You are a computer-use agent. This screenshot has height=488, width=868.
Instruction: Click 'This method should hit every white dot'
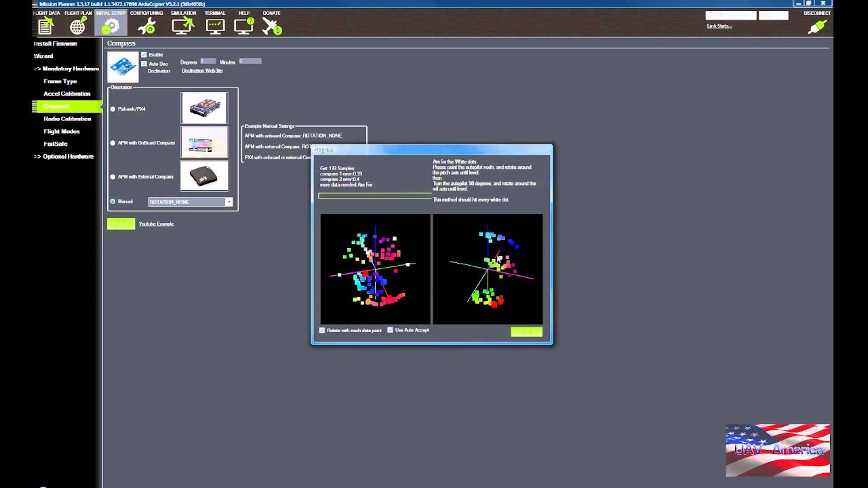coord(471,200)
